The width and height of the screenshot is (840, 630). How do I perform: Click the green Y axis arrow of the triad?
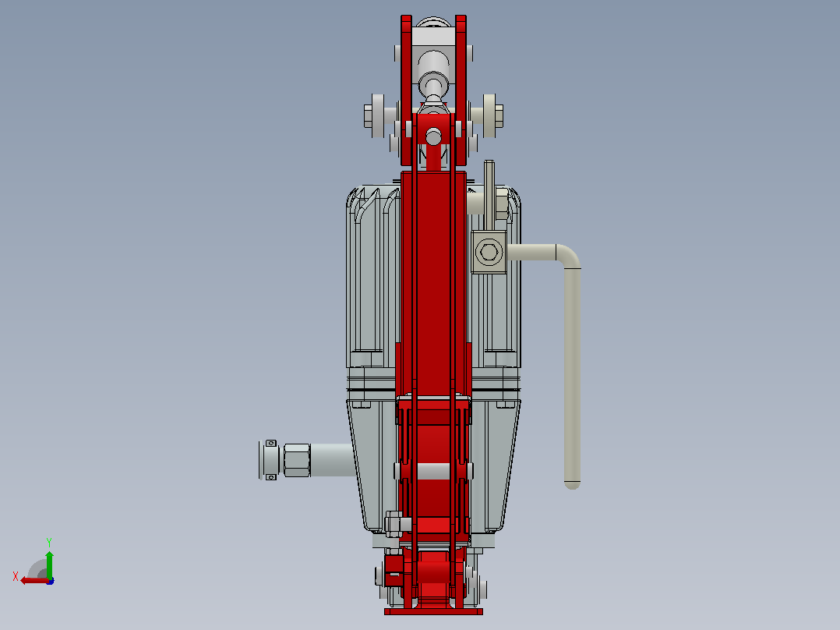click(49, 565)
